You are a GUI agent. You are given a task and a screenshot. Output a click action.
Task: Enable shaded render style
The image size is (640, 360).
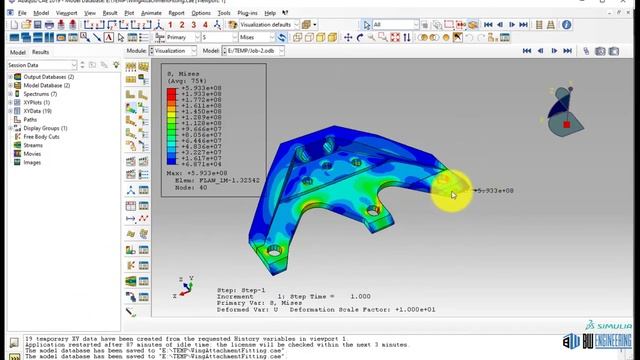332,38
